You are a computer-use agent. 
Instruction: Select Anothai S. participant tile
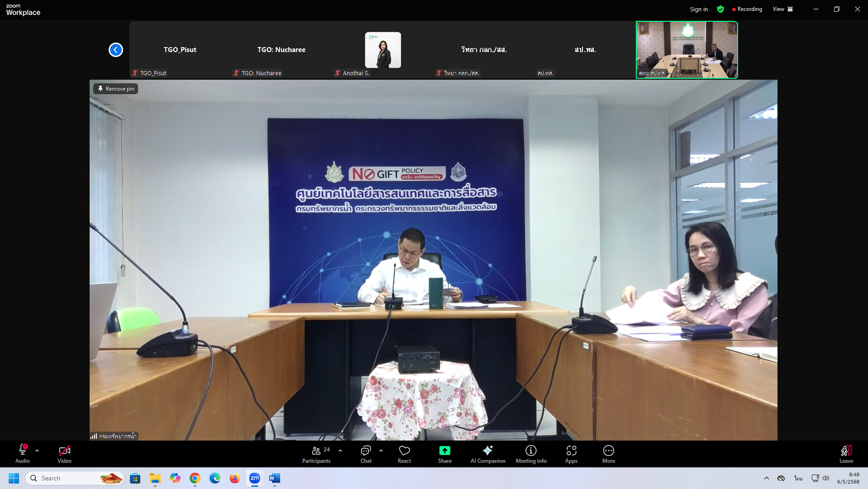pos(383,50)
